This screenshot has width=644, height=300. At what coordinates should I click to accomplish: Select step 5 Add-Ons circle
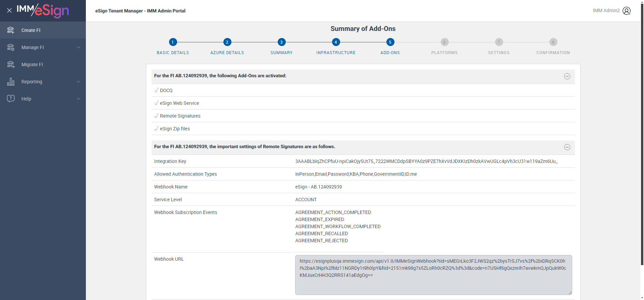390,42
